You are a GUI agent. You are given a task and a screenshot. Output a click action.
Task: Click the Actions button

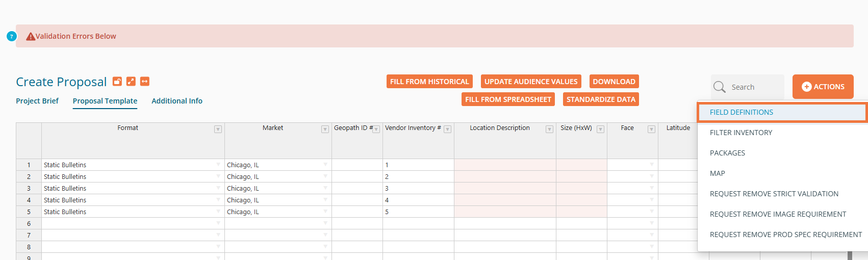tap(823, 87)
